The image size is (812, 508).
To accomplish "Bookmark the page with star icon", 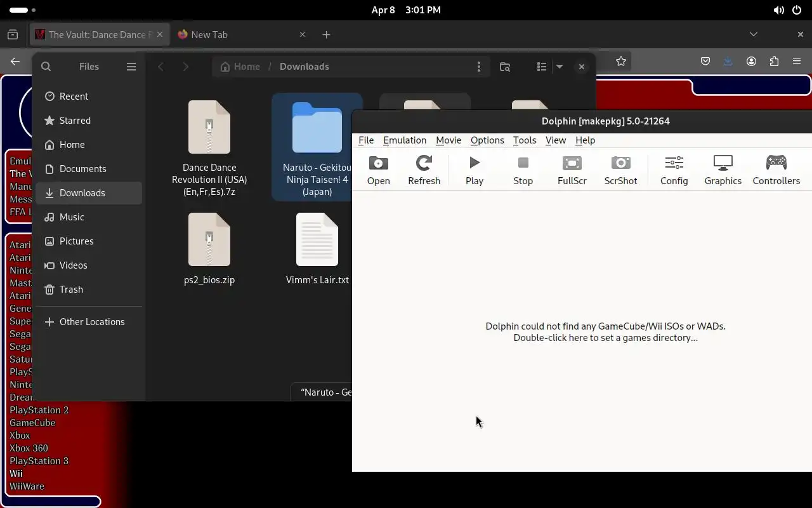I will (x=621, y=62).
